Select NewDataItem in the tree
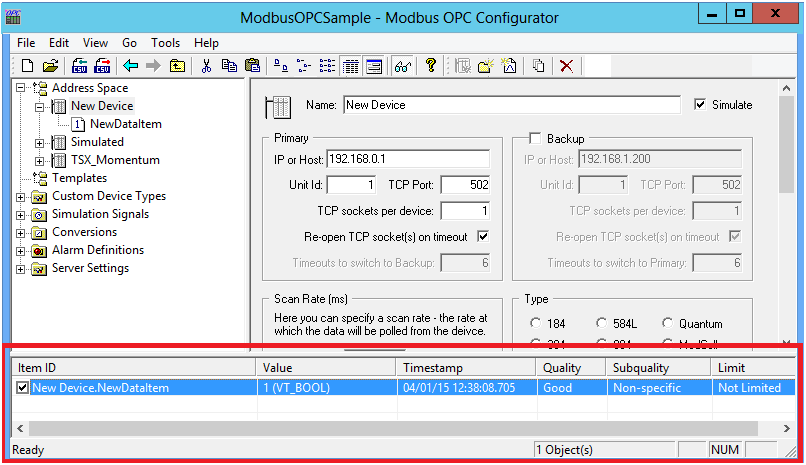The image size is (806, 465). pyautogui.click(x=125, y=124)
